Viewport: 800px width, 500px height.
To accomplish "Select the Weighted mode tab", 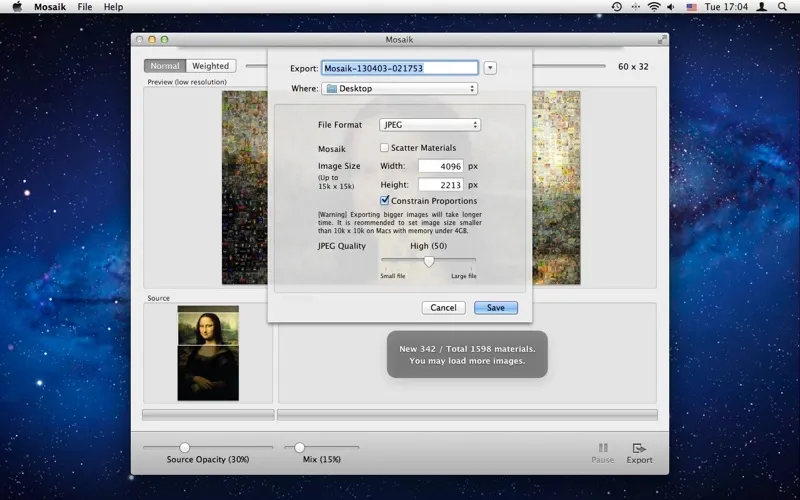I will [x=210, y=66].
